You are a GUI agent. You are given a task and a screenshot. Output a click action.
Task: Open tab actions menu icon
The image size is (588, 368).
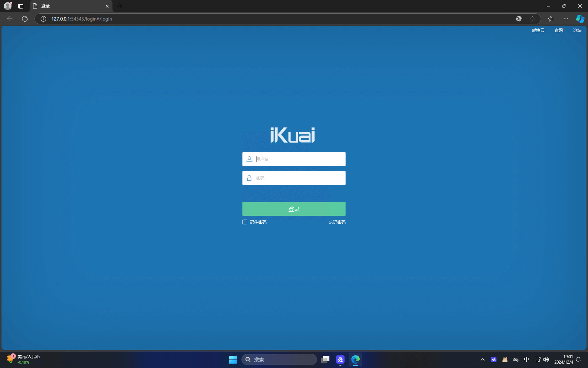pos(21,6)
